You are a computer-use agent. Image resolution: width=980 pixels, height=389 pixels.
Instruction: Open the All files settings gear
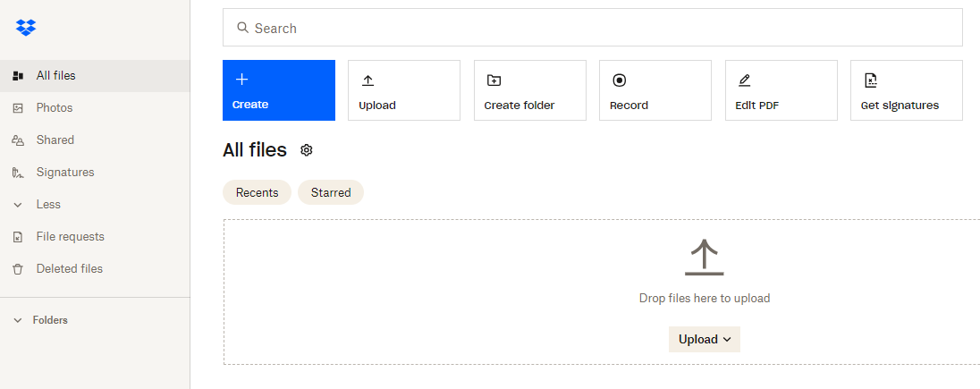306,150
